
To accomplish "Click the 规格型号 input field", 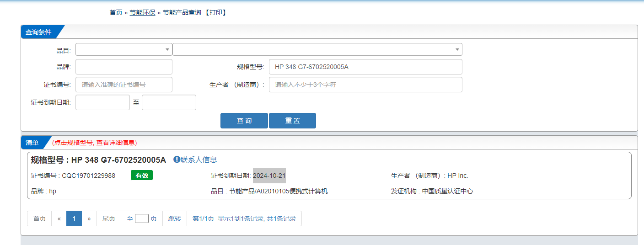I will [365, 67].
